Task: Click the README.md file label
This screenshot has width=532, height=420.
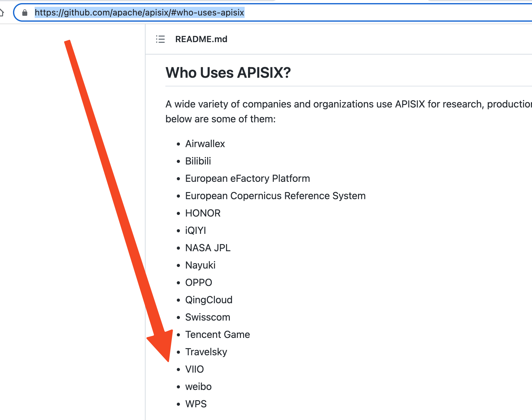Action: tap(201, 39)
